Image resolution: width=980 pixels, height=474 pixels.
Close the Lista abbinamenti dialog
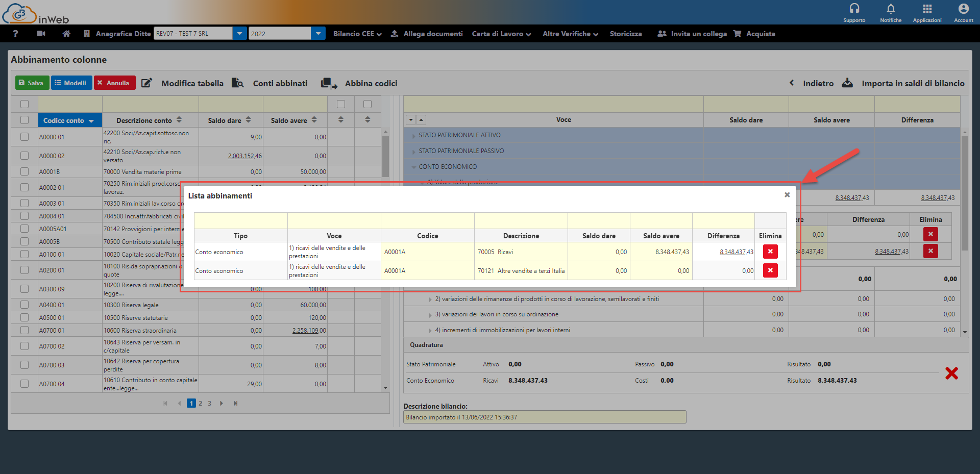(x=787, y=195)
